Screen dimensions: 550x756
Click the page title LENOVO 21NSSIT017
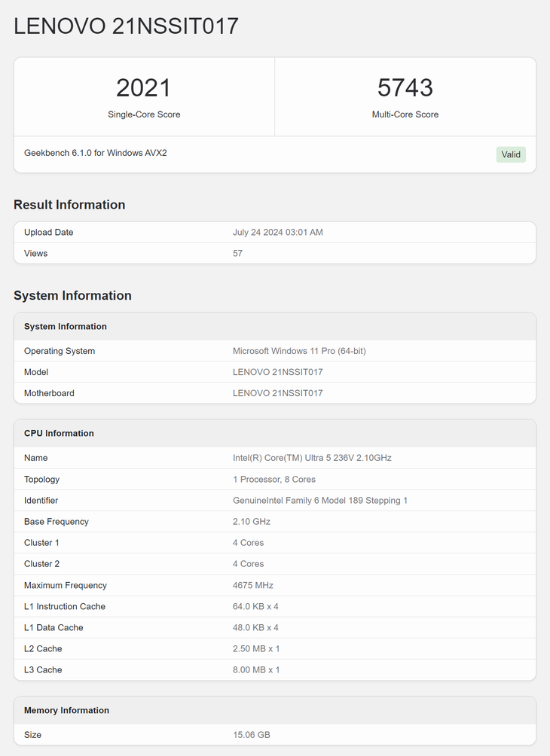click(126, 26)
